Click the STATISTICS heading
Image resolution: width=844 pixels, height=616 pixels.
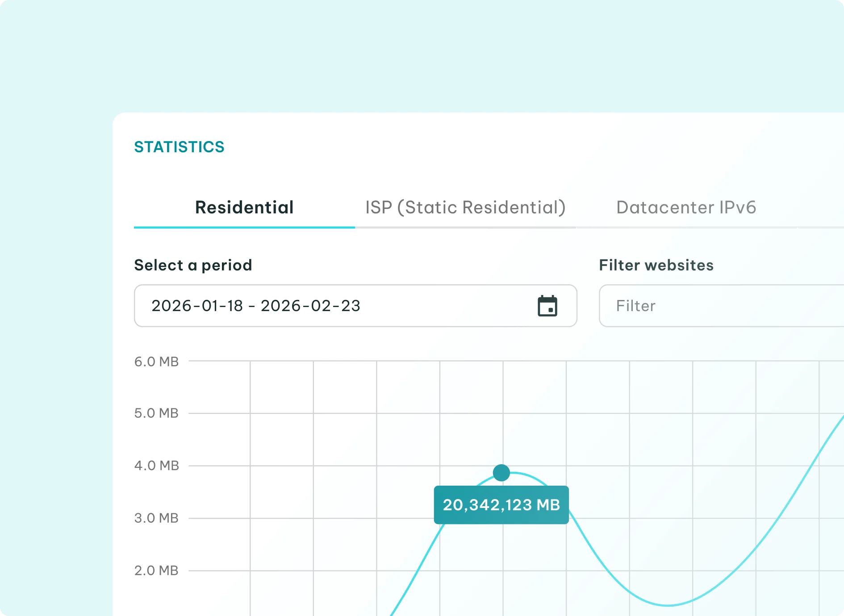[x=179, y=147]
